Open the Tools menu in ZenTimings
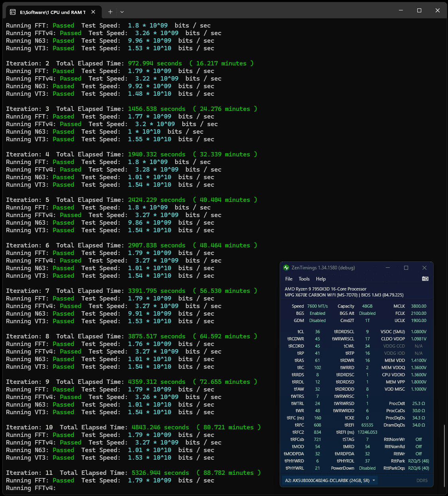 tap(304, 279)
